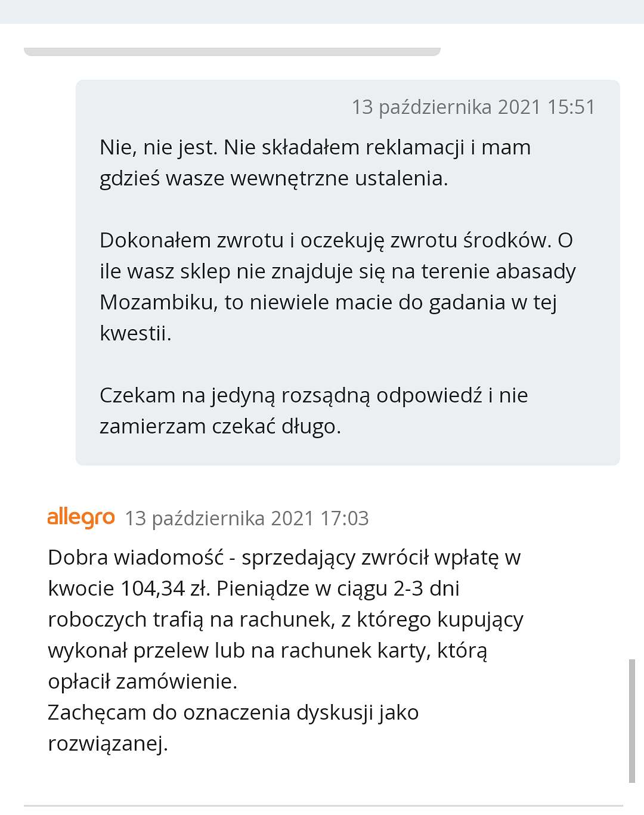Click the sentence 'Zachęcam do oznaczenia dyskusji'

click(233, 728)
